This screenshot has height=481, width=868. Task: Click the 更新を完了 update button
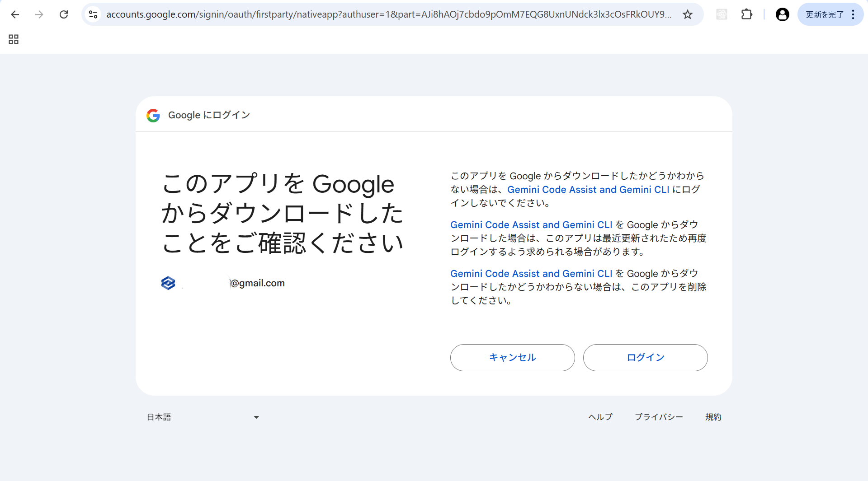[825, 14]
